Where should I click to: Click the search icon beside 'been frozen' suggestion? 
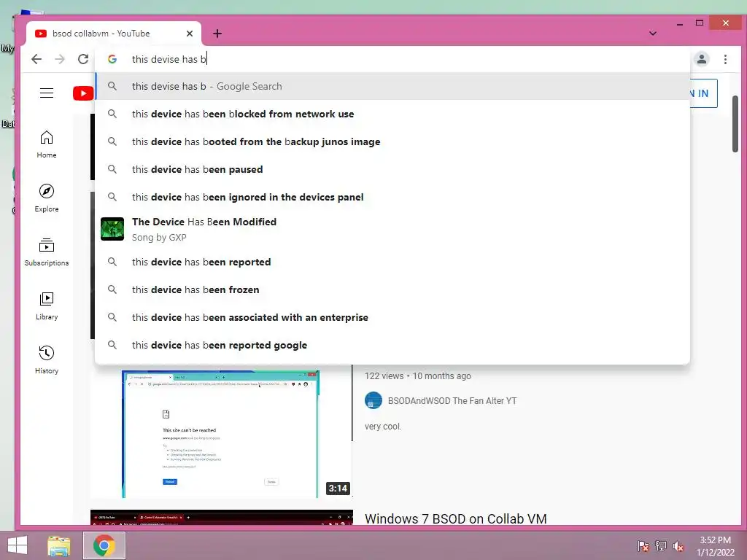pos(112,289)
